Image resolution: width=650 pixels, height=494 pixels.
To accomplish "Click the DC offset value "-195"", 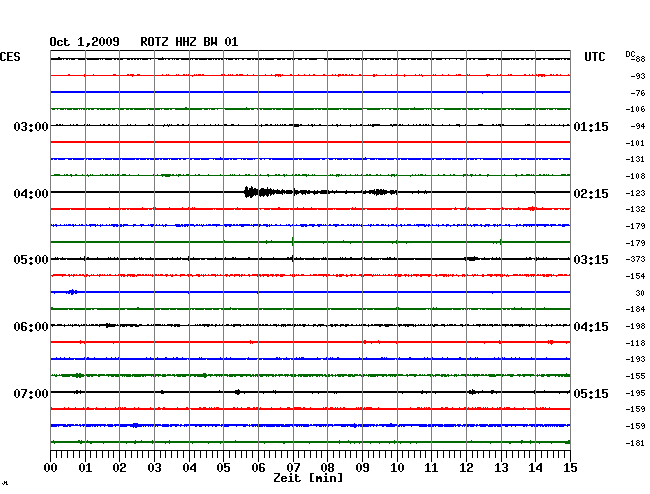I will [635, 393].
